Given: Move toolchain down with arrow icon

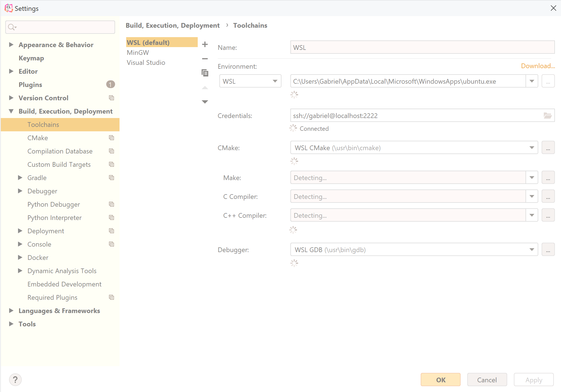Looking at the screenshot, I should [x=205, y=102].
